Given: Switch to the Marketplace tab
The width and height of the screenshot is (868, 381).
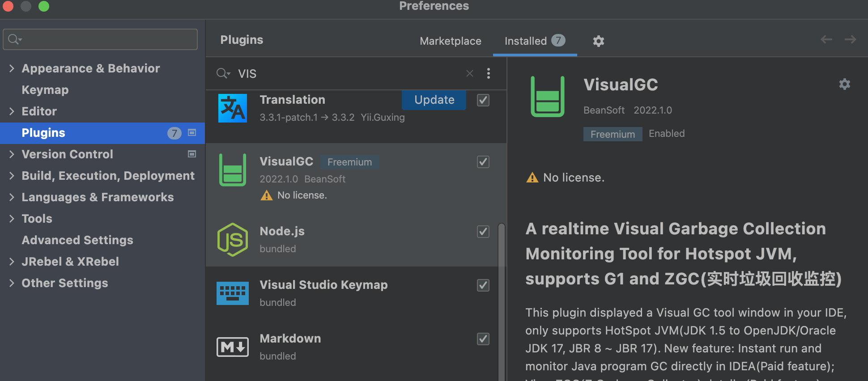Looking at the screenshot, I should [451, 41].
